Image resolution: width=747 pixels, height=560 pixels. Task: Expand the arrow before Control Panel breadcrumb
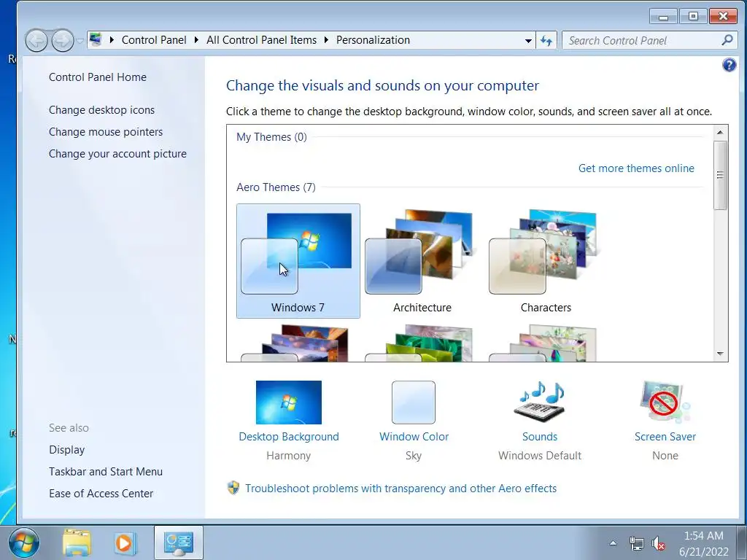pyautogui.click(x=112, y=40)
